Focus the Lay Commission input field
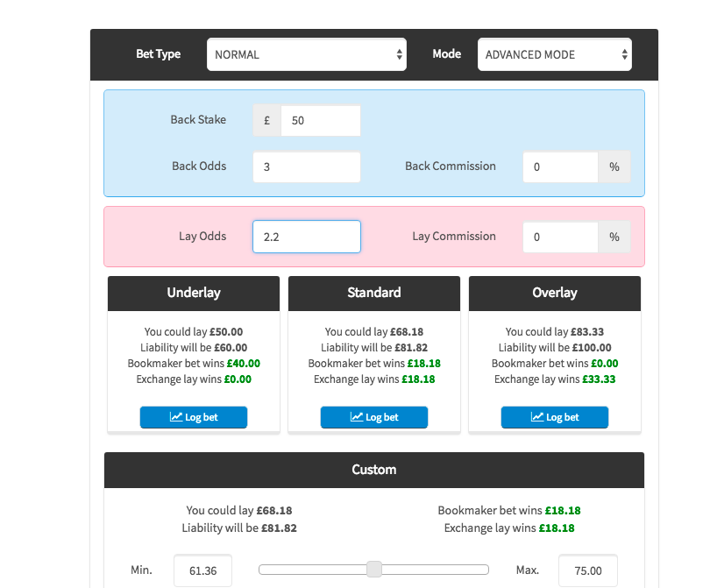The width and height of the screenshot is (710, 588). (560, 237)
